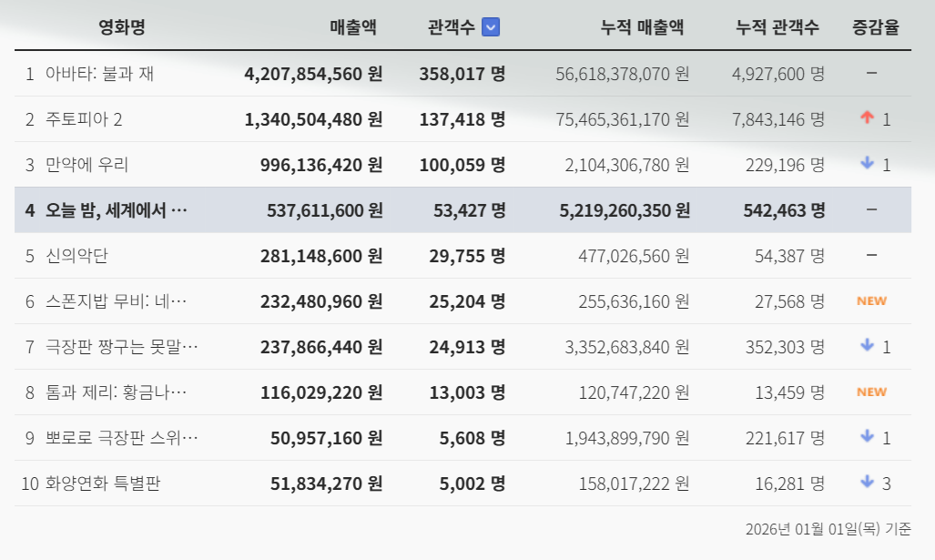The image size is (935, 560).
Task: Click cumulative audience 542,463 명
Action: click(x=784, y=210)
